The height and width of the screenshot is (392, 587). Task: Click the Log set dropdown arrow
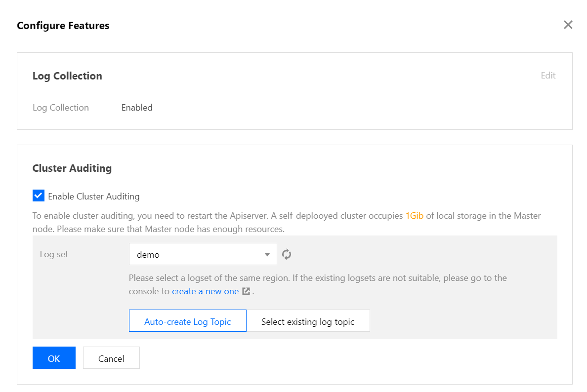(x=267, y=255)
